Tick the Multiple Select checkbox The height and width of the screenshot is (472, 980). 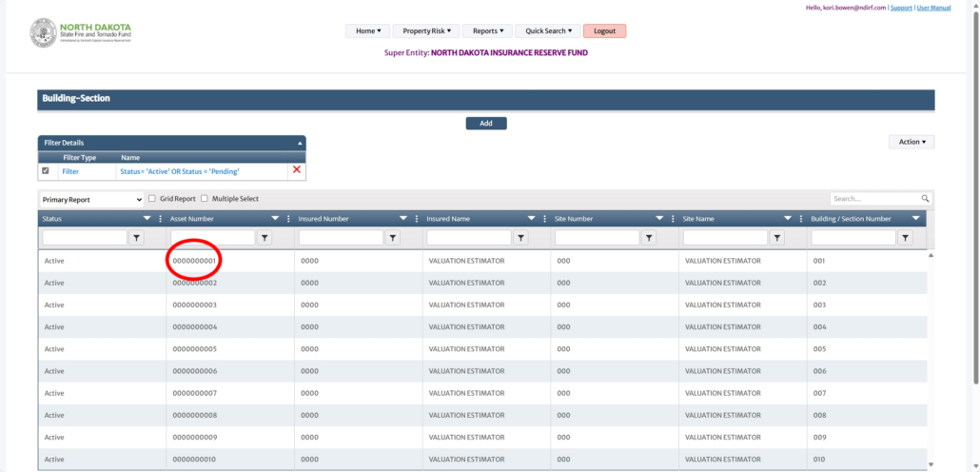point(205,199)
